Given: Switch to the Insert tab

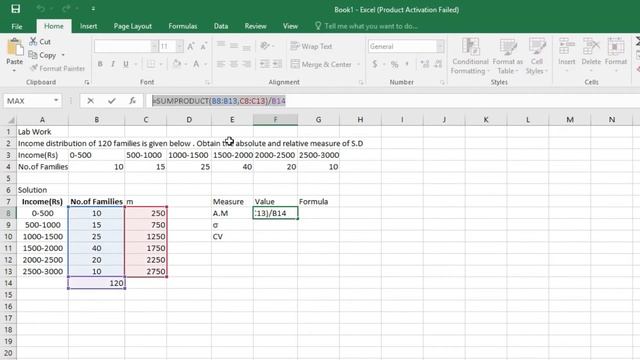Looking at the screenshot, I should tap(89, 26).
